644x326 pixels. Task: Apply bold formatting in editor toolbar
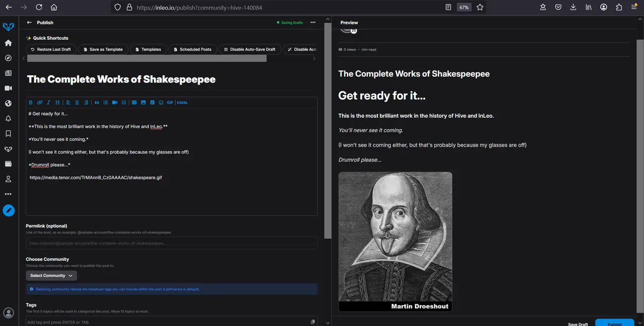click(31, 103)
